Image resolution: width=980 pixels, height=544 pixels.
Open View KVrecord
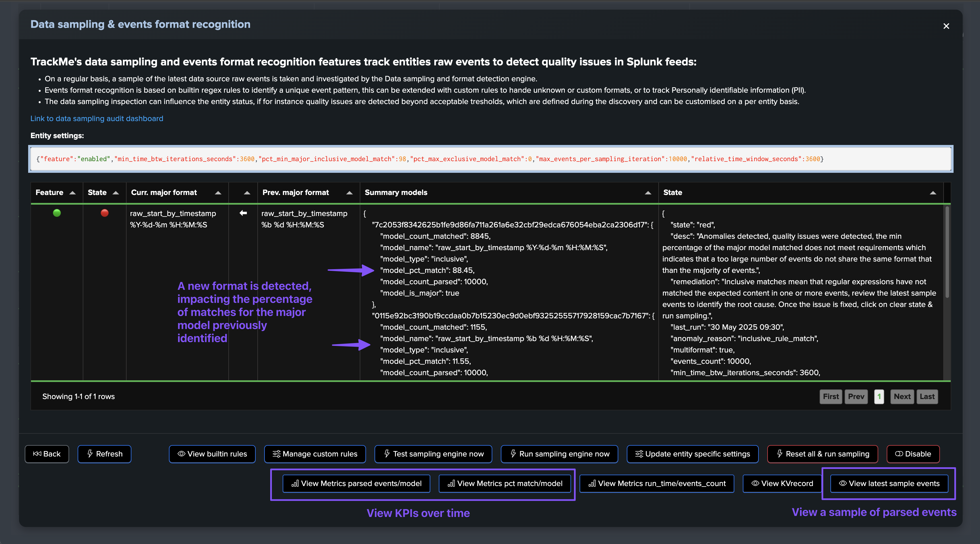click(782, 483)
